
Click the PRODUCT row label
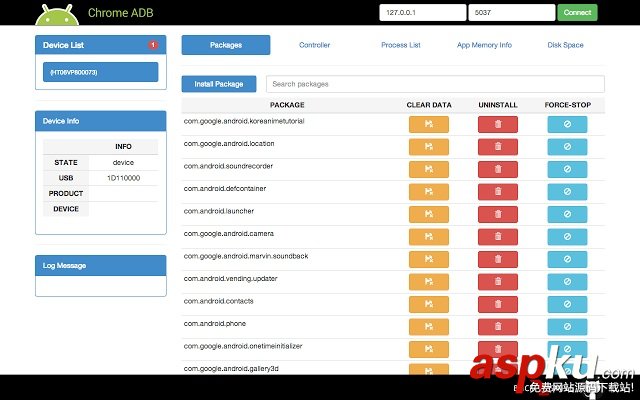[66, 193]
